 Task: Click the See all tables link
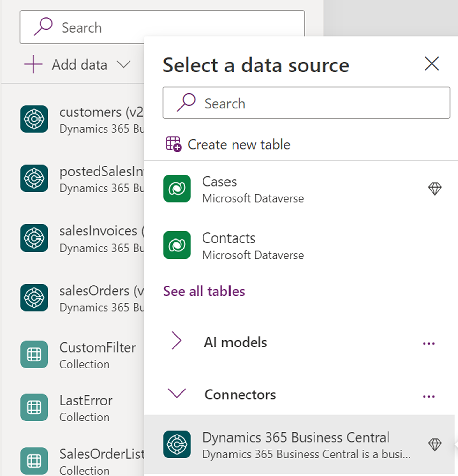pos(204,291)
